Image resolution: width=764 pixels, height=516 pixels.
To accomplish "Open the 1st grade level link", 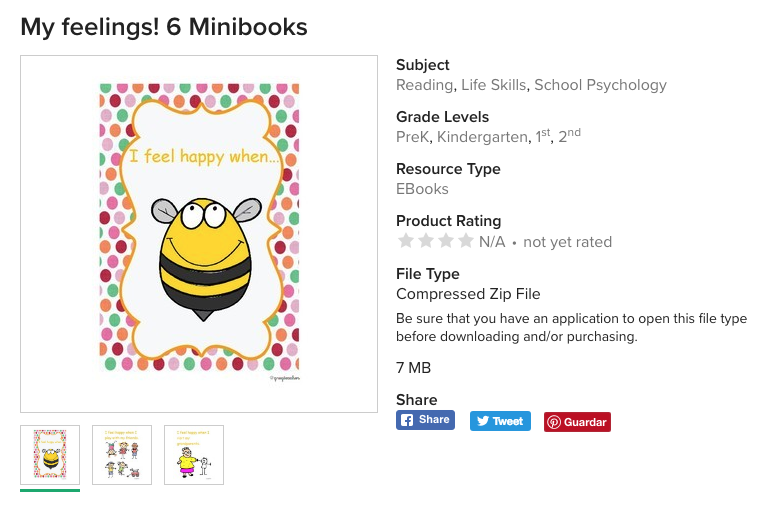I will pos(542,136).
